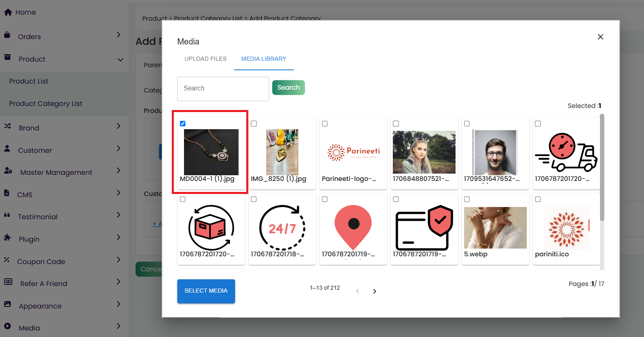
Task: Click the green Search button
Action: 288,88
